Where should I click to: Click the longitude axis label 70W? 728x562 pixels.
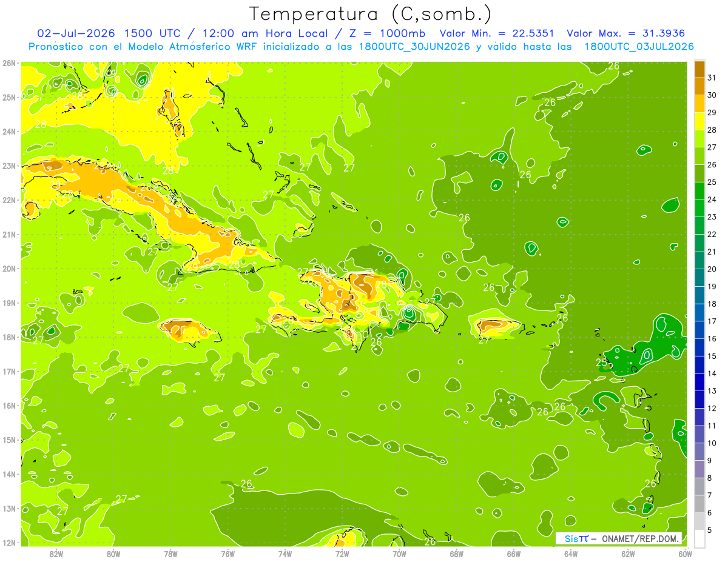(x=399, y=554)
